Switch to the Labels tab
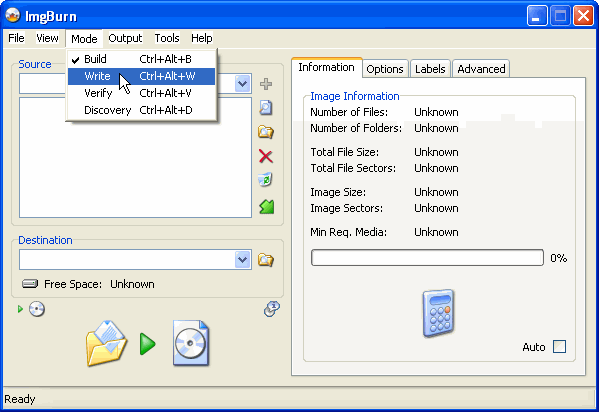The image size is (599, 412). coord(430,69)
